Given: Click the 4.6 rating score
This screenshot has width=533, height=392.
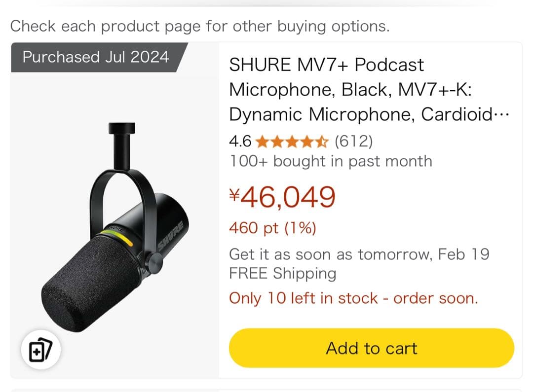Looking at the screenshot, I should 239,142.
